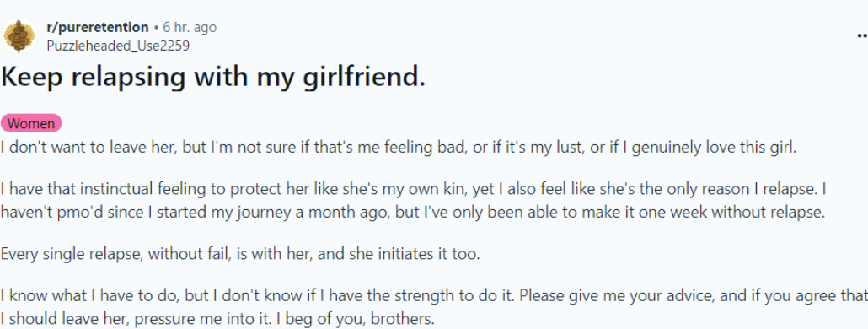This screenshot has height=329, width=868.
Task: Open the post overflow options dots
Action: 862,35
